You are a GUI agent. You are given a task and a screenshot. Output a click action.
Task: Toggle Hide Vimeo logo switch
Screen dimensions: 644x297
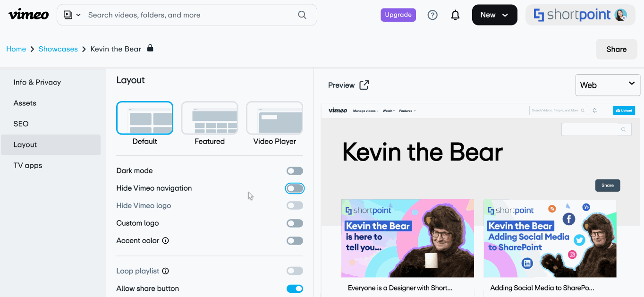point(295,205)
